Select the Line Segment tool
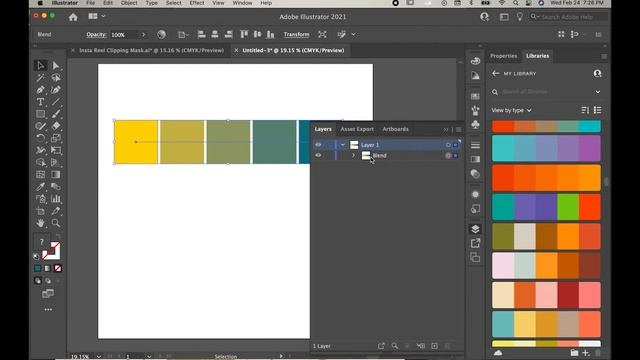The width and height of the screenshot is (640, 360). [x=56, y=102]
